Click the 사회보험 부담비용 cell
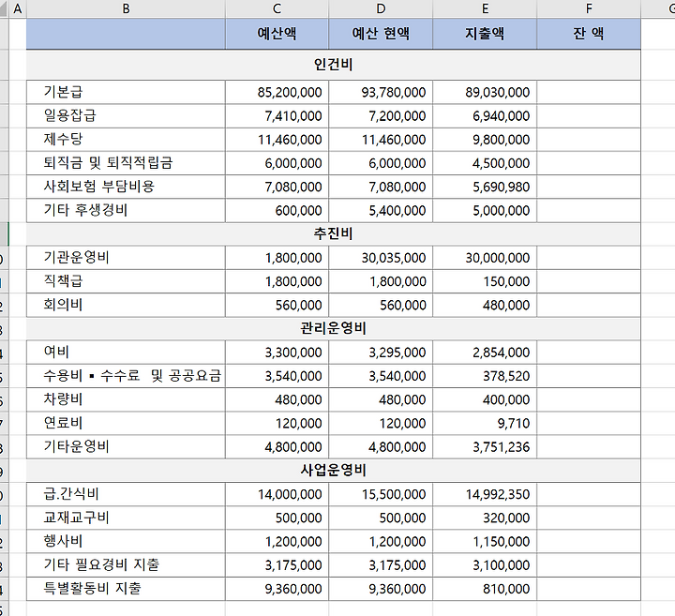This screenshot has height=616, width=675. [126, 187]
